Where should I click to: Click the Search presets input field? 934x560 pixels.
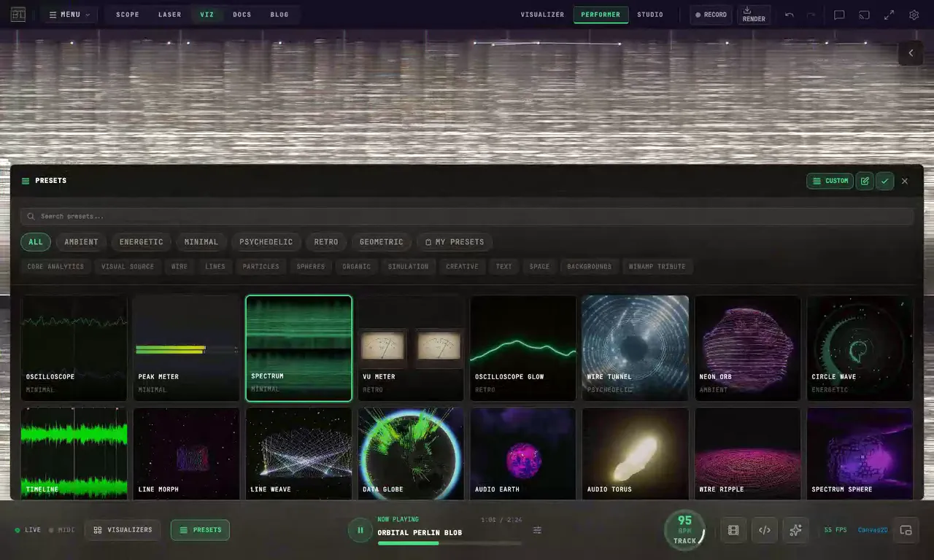[x=467, y=217]
